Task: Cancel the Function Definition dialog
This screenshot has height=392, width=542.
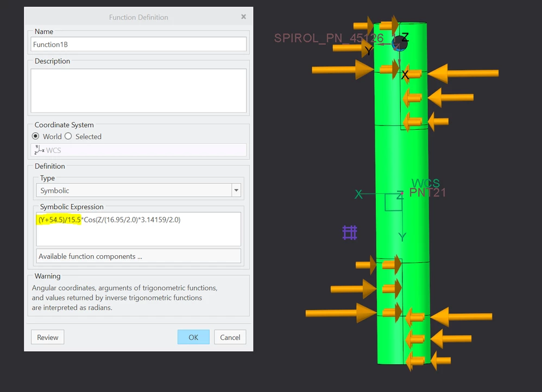Action: tap(230, 337)
